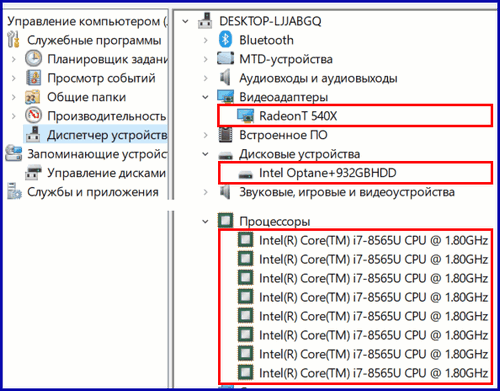Click the Процессоры category chip icon

coord(226,220)
